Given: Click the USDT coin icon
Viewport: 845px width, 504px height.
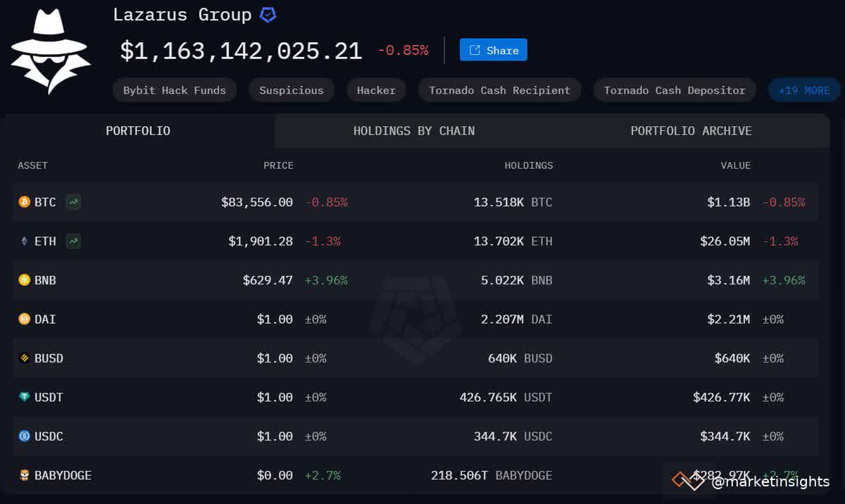Looking at the screenshot, I should click(x=25, y=398).
